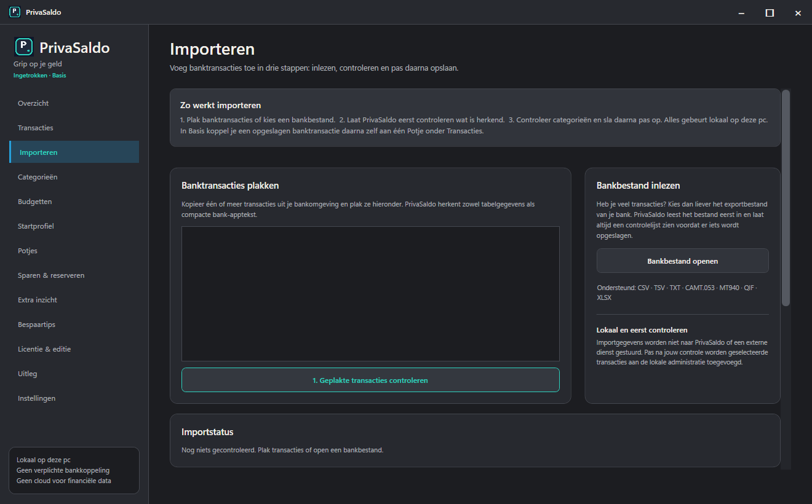812x504 pixels.
Task: Minimize the PrivaSaldo window
Action: click(x=741, y=12)
